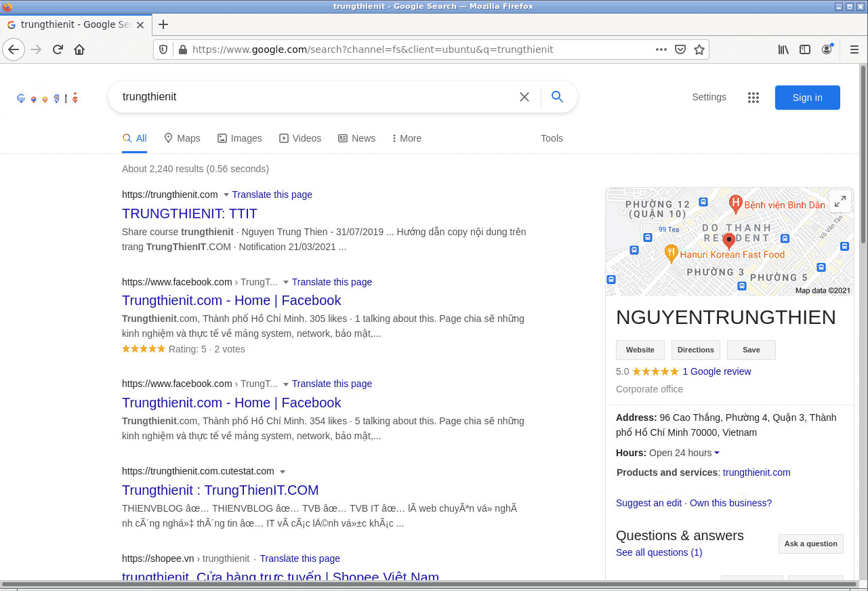
Task: Open search Tools options
Action: click(x=552, y=138)
